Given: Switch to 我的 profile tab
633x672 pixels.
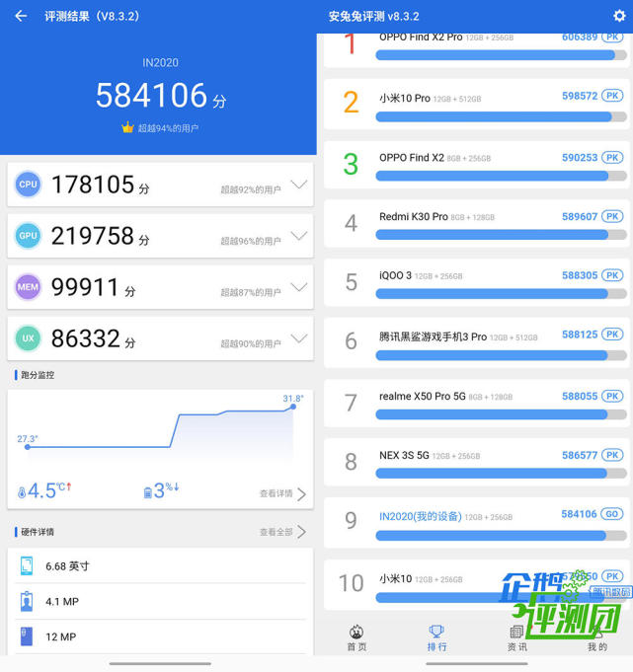Looking at the screenshot, I should click(597, 637).
